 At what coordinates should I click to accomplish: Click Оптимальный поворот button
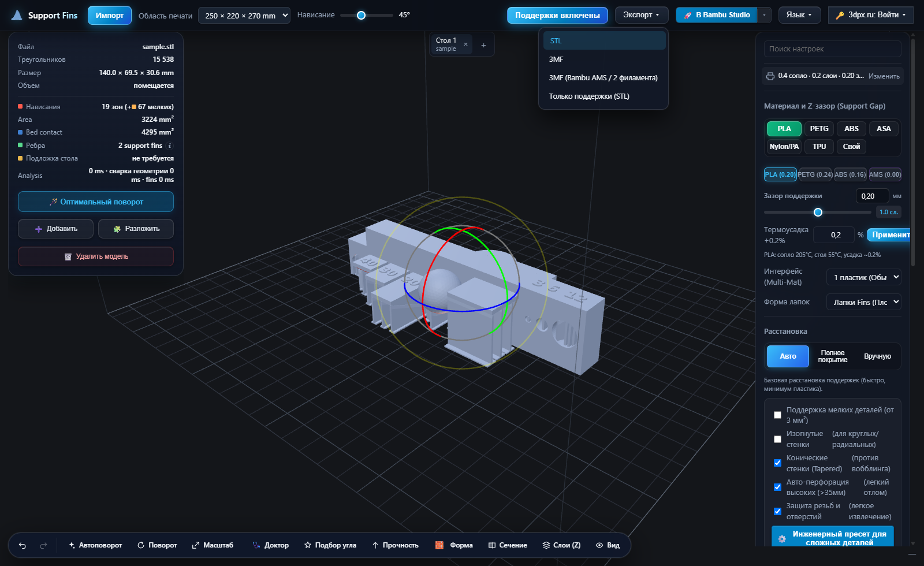[96, 202]
